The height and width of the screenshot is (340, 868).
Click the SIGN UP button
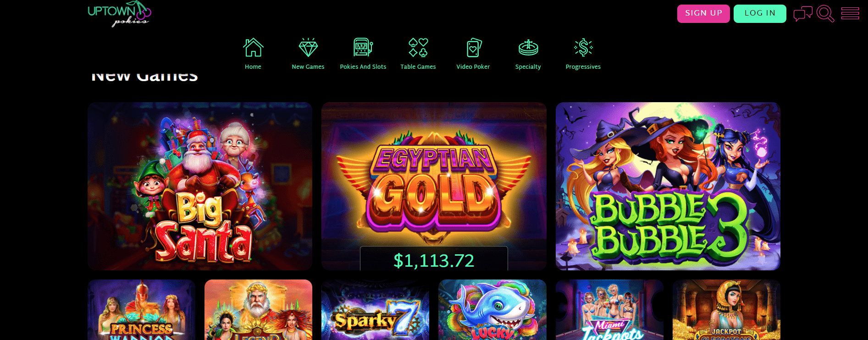point(703,14)
